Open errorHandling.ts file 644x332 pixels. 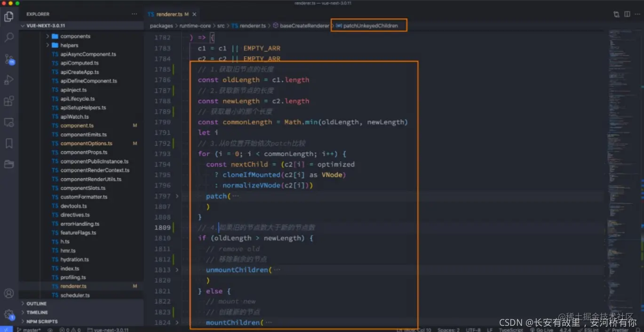pos(80,224)
